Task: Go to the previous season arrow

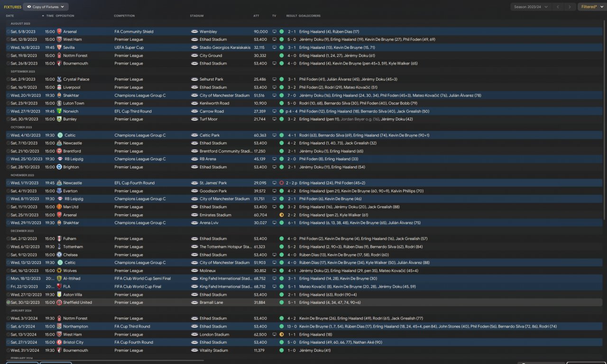Action: pos(558,7)
